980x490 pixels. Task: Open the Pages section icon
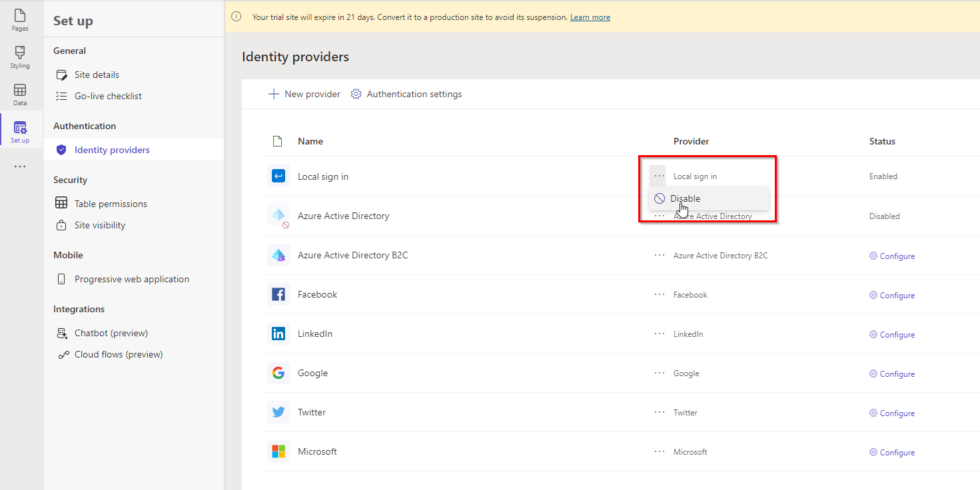(19, 15)
